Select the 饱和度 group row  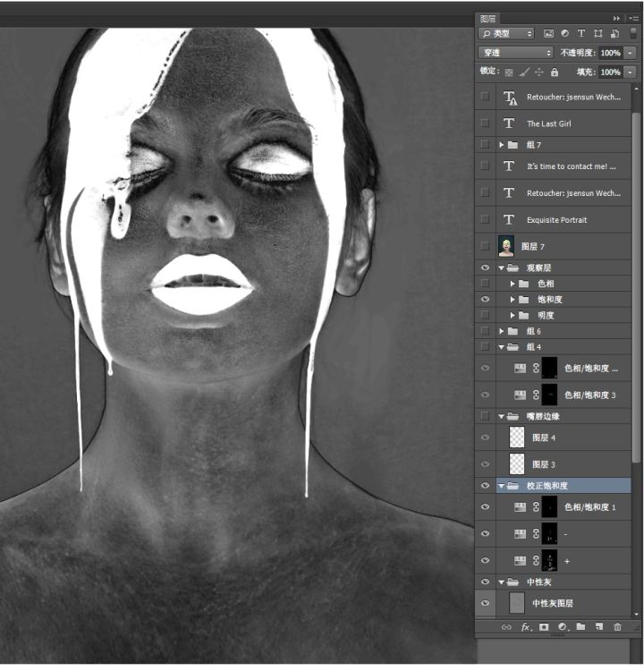pyautogui.click(x=563, y=299)
